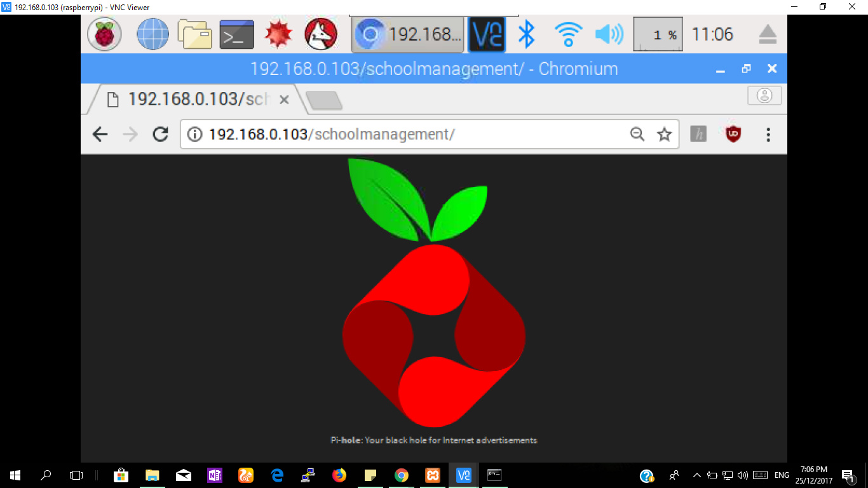The height and width of the screenshot is (488, 868).
Task: Click the Pi-hole logo image
Action: (434, 292)
